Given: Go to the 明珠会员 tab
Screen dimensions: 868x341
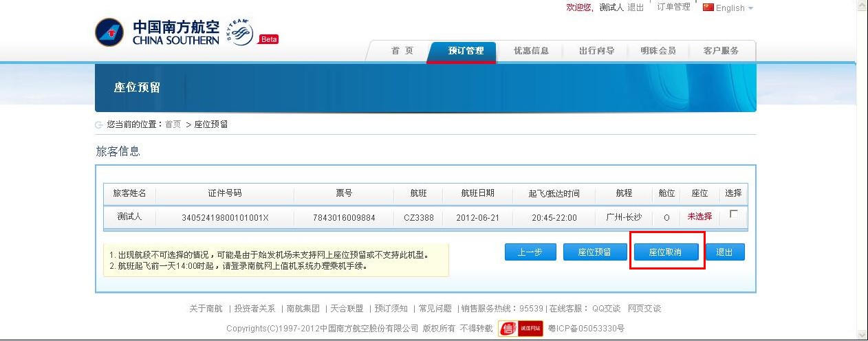Looking at the screenshot, I should (x=658, y=51).
